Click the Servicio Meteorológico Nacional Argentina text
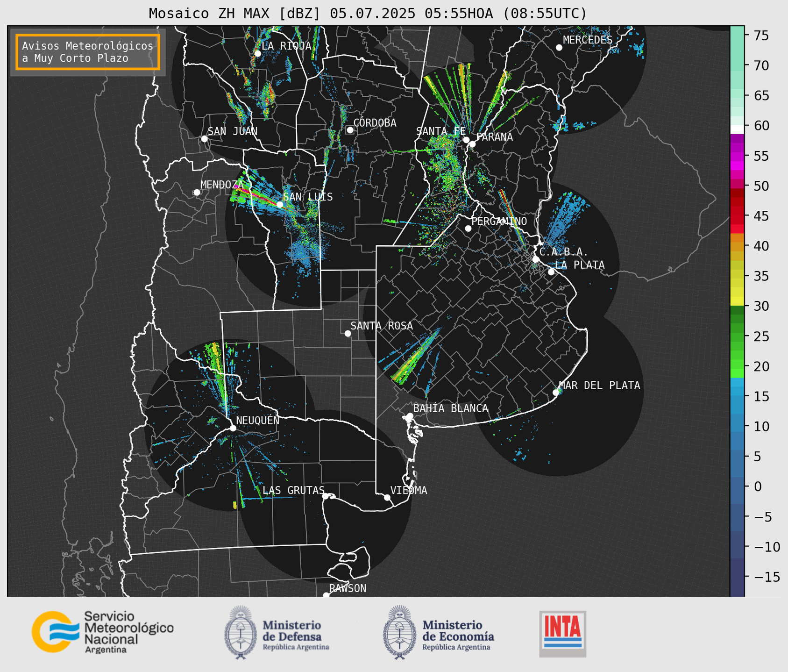788x672 pixels. tap(128, 633)
